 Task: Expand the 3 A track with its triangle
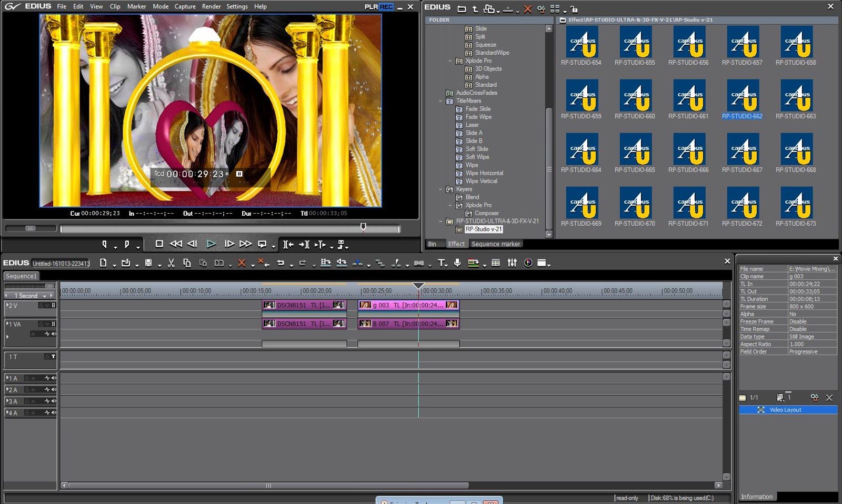point(7,400)
